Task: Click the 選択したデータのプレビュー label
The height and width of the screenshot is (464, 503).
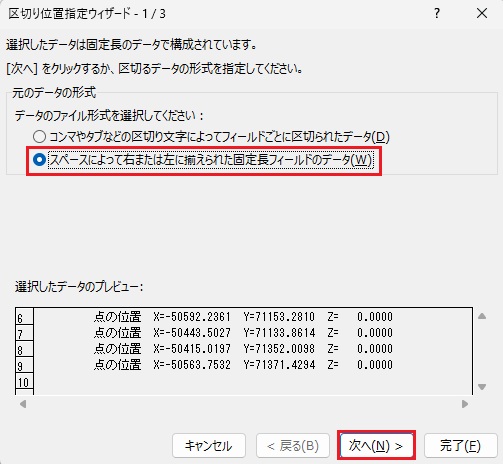Action: point(79,286)
